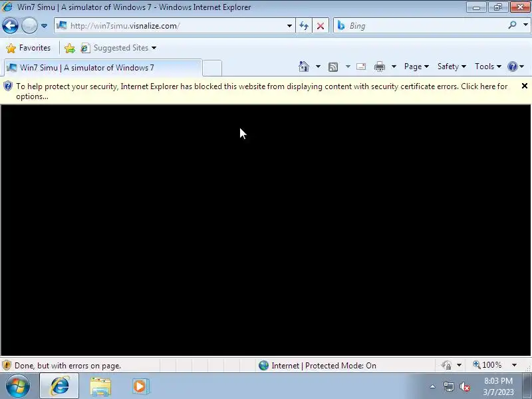Click the Refresh page icon
Screen dimensions: 532x399
coord(304,26)
